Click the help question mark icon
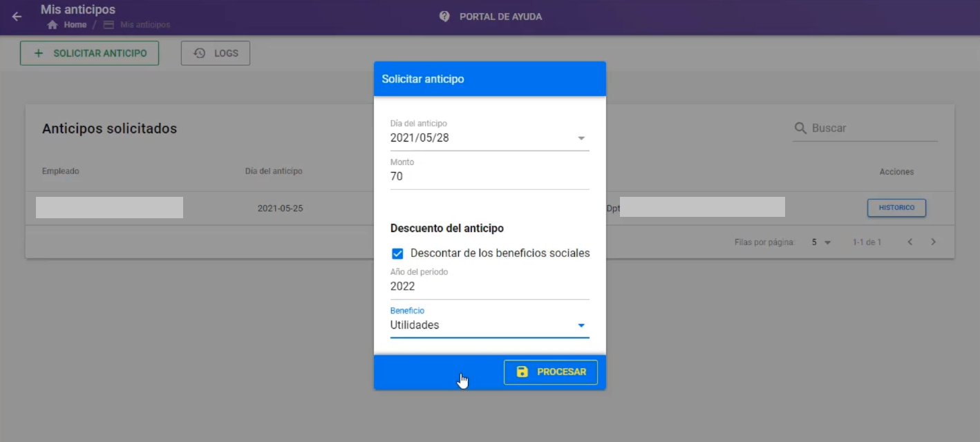The image size is (980, 442). [445, 17]
